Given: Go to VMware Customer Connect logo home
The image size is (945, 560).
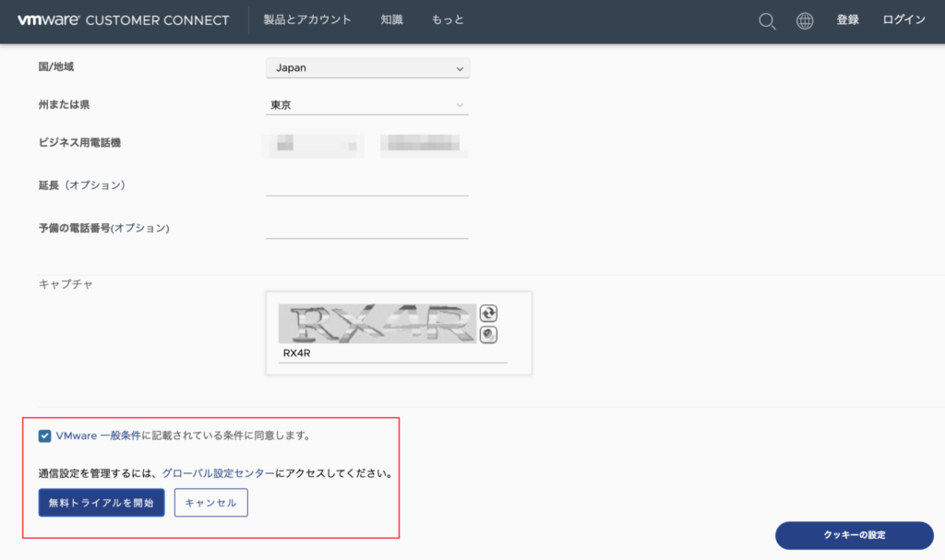Looking at the screenshot, I should (x=124, y=20).
